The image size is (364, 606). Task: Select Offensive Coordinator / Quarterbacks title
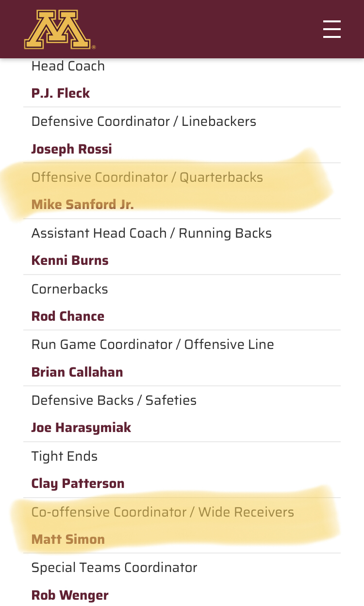(x=147, y=177)
